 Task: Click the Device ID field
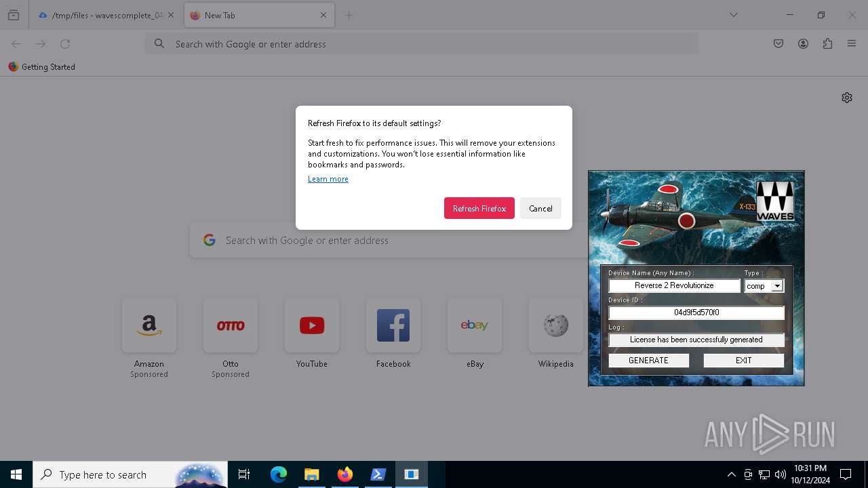696,313
